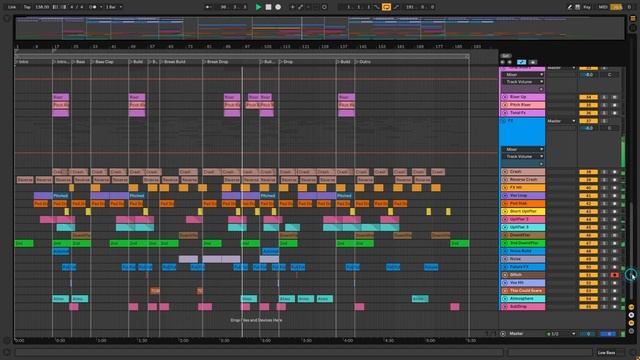Adjust FX group track volume value
This screenshot has height=360, width=640.
pyautogui.click(x=588, y=128)
